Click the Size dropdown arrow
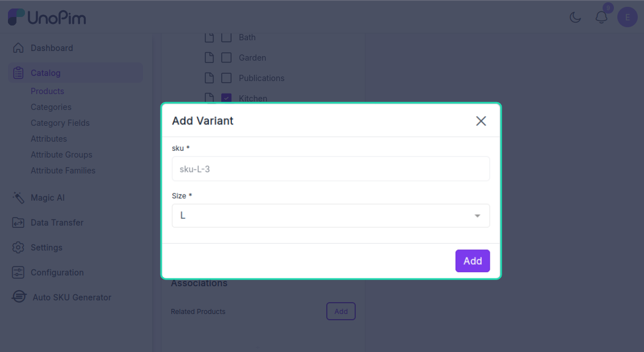The width and height of the screenshot is (644, 352). pos(477,216)
